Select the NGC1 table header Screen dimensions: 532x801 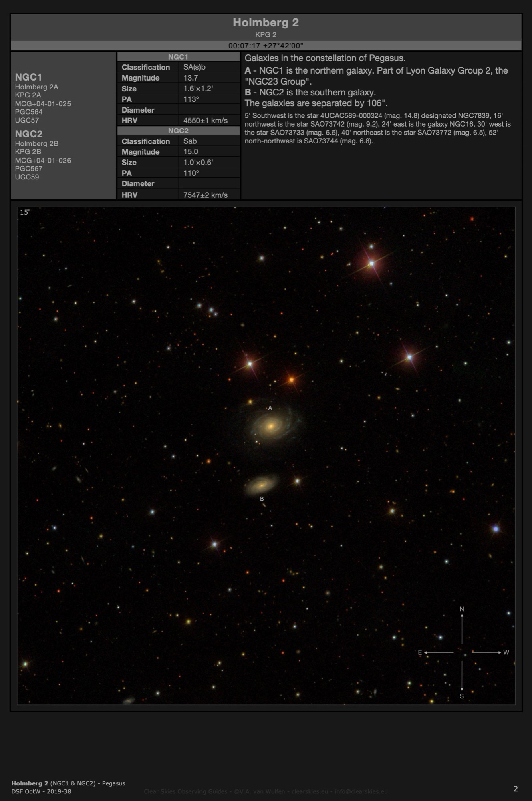pos(178,57)
